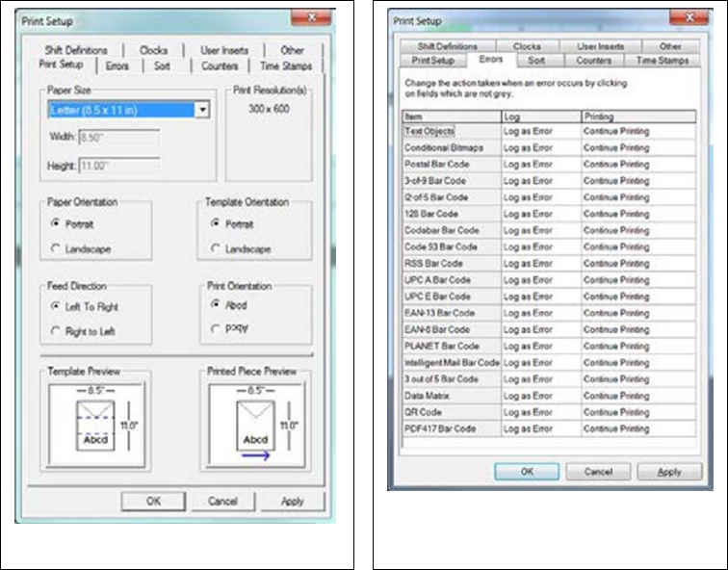Click Cancel in the left Print Setup dialog

tap(222, 502)
